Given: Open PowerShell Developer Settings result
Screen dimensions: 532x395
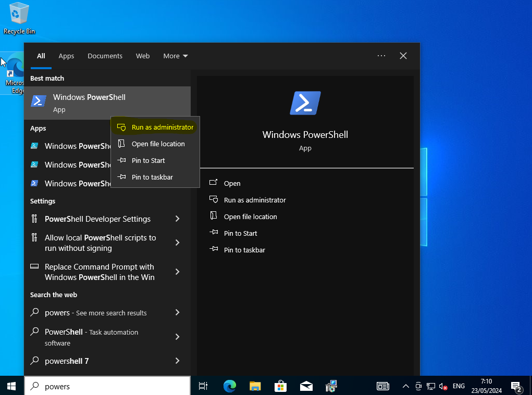Looking at the screenshot, I should pyautogui.click(x=97, y=219).
